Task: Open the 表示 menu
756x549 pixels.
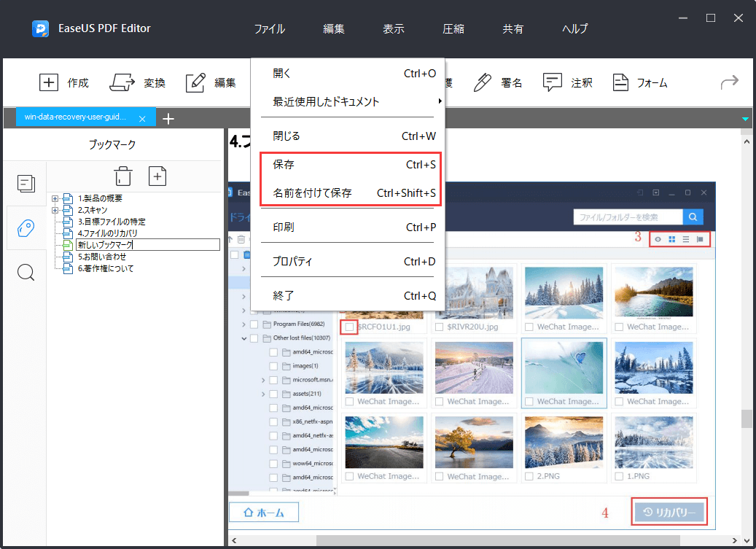Action: point(393,28)
